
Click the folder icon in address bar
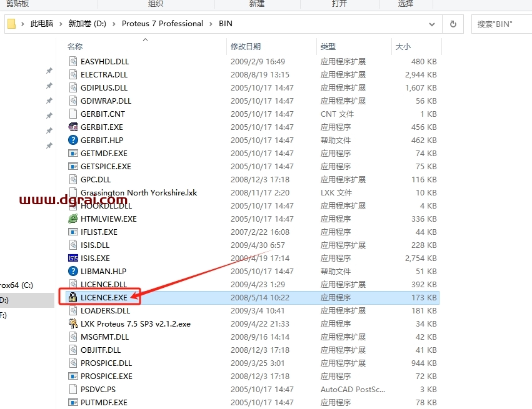11,24
